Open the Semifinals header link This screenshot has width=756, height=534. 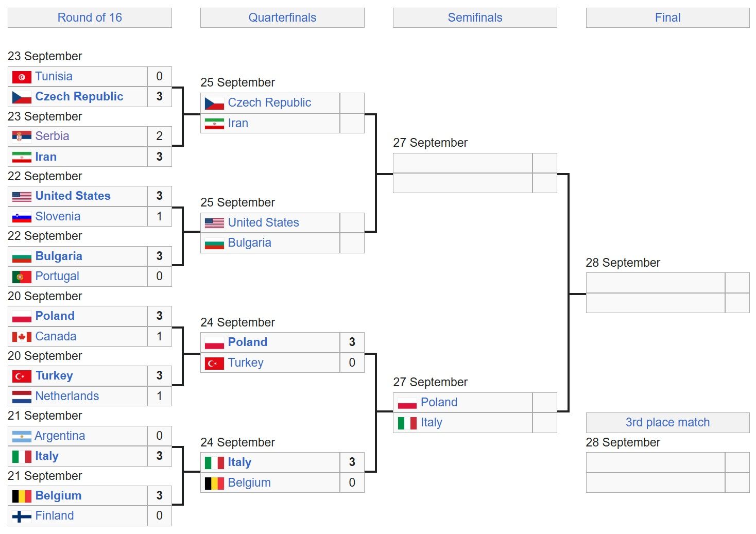(x=475, y=18)
